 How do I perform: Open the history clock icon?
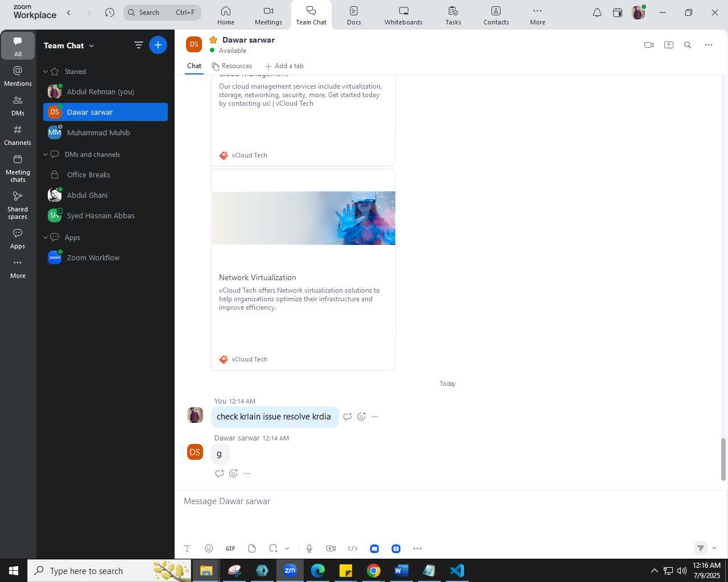click(110, 13)
